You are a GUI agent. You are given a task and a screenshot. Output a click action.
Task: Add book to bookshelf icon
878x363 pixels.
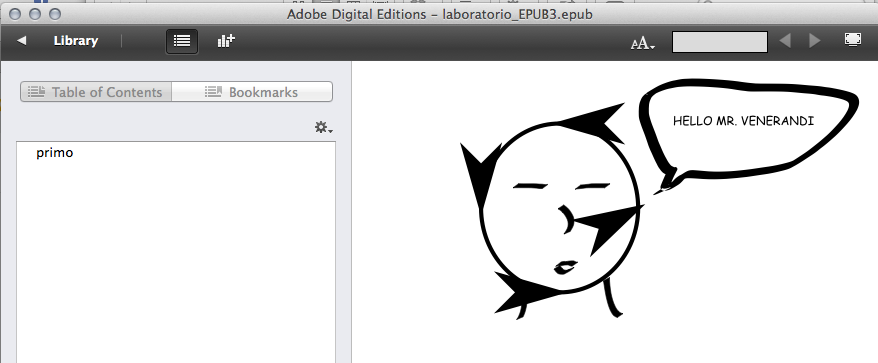[x=226, y=41]
